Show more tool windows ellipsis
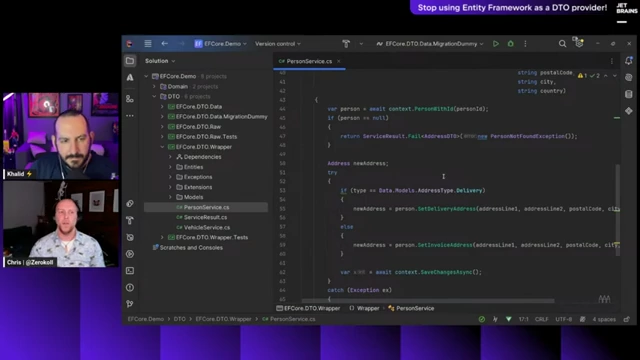Viewport: 640px width, 360px height. 130,116
